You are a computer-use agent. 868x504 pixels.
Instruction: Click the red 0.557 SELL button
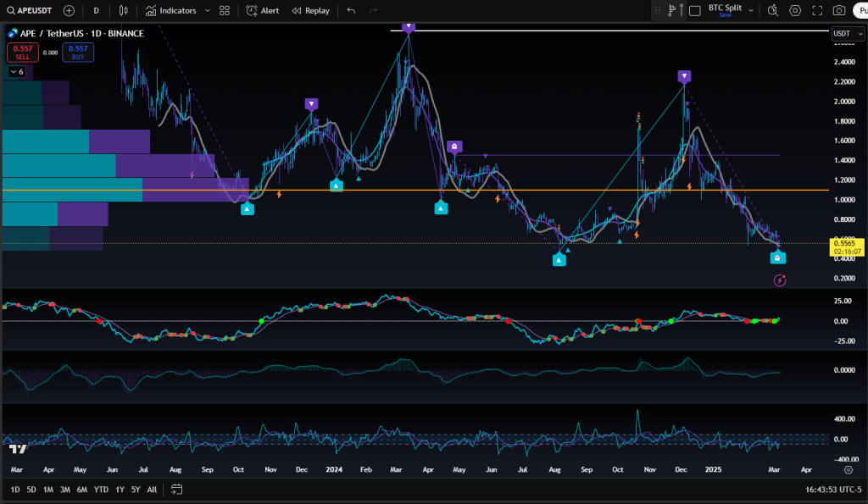pyautogui.click(x=23, y=52)
